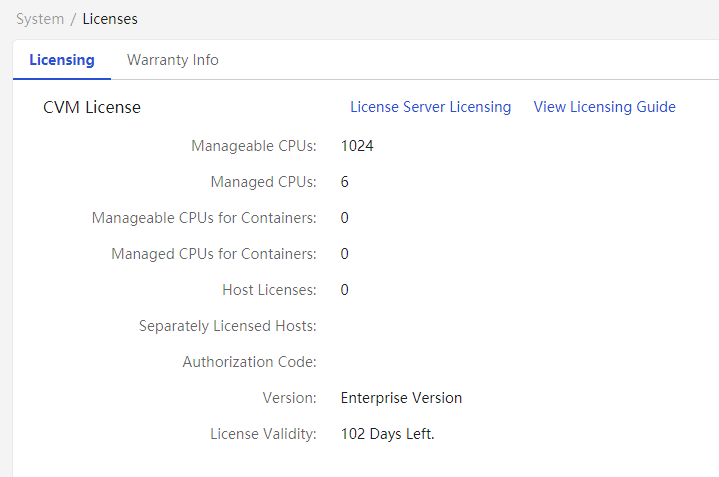The height and width of the screenshot is (477, 719).
Task: Click the CVM License heading
Action: 92,107
